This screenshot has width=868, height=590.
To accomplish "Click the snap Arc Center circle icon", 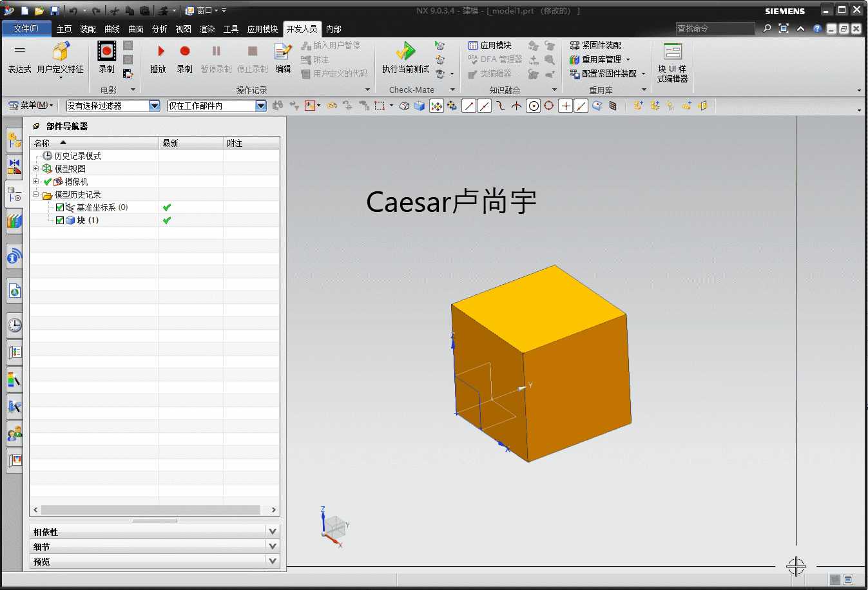I will pyautogui.click(x=533, y=106).
